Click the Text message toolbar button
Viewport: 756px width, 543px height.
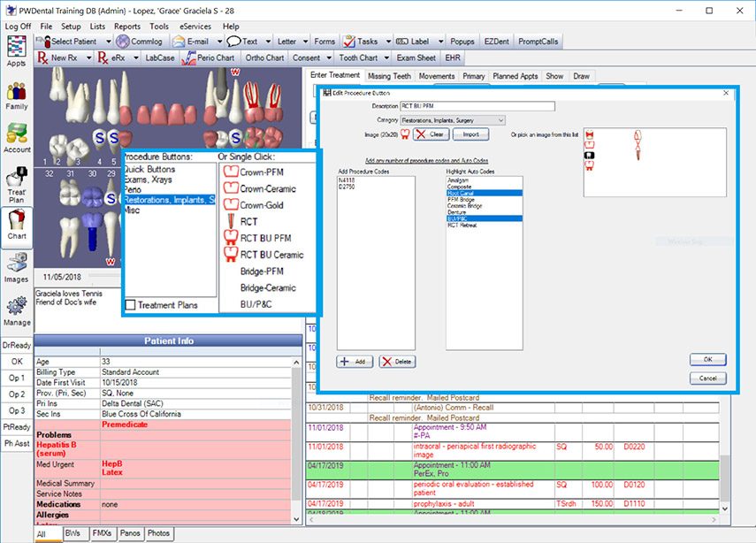click(x=242, y=42)
